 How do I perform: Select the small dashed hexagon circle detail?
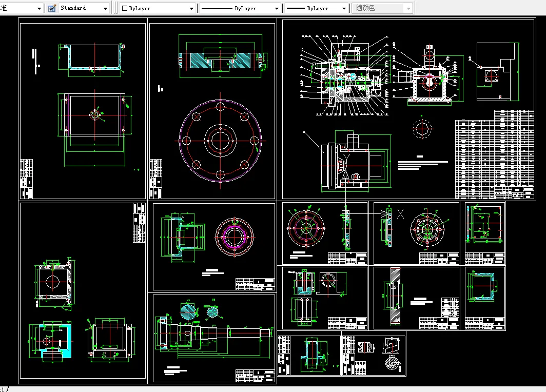click(x=422, y=128)
